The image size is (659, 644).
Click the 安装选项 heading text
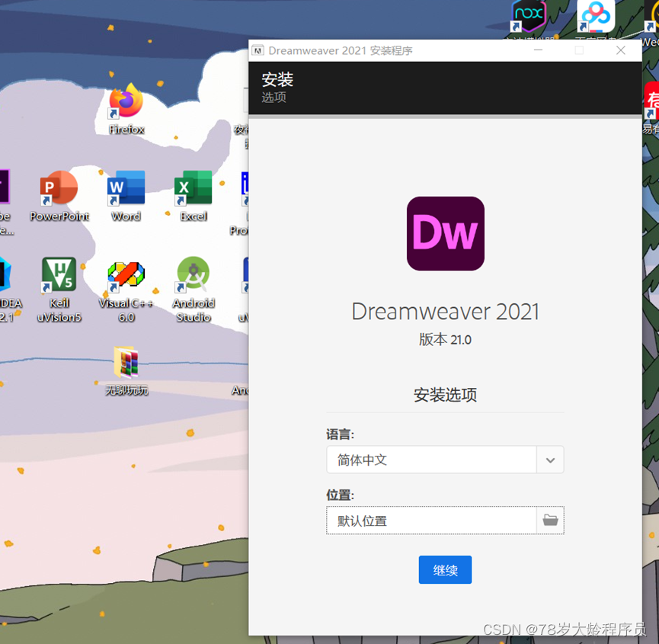pos(445,395)
